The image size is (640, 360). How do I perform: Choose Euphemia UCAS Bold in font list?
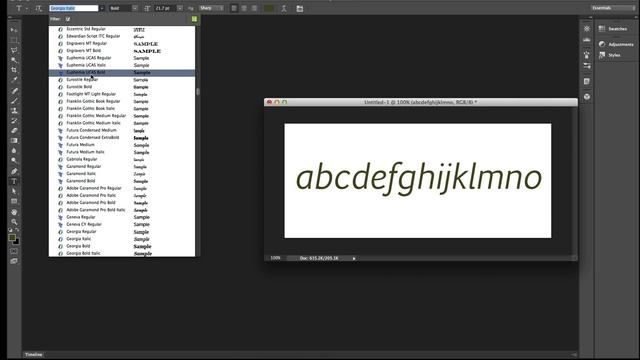tap(122, 73)
